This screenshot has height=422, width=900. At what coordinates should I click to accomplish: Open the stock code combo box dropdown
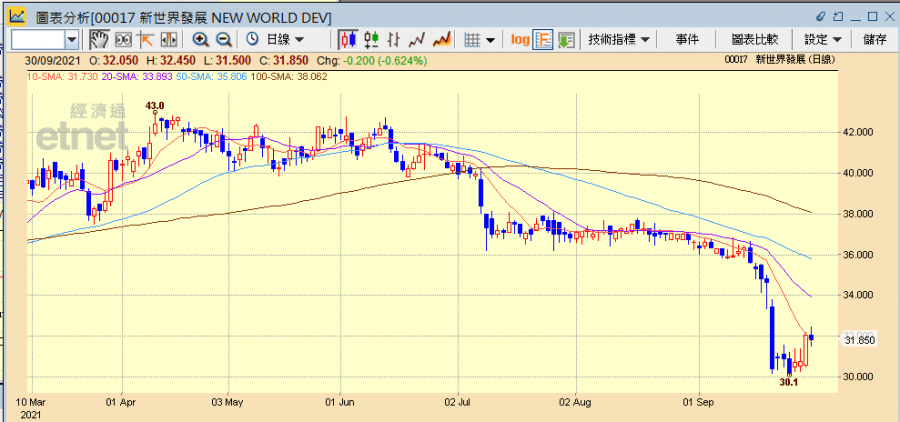(x=72, y=39)
